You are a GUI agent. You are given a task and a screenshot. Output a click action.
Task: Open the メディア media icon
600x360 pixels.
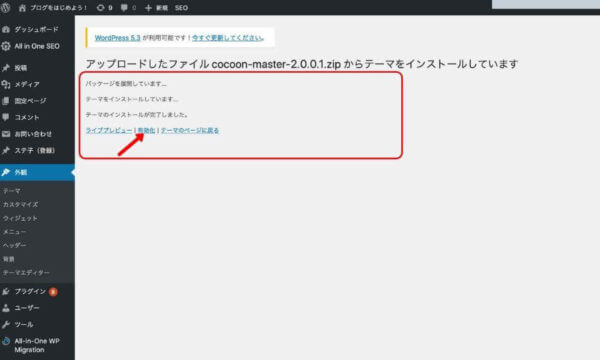[x=6, y=85]
